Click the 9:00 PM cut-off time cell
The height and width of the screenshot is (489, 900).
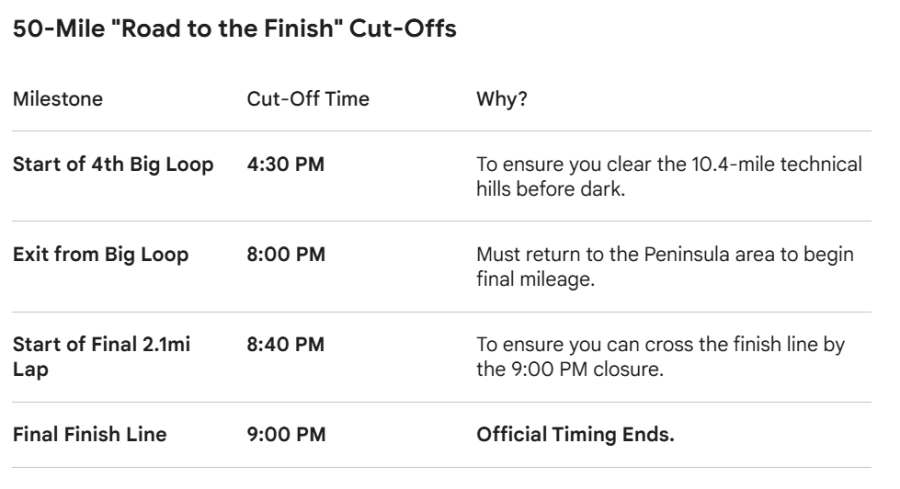click(x=285, y=435)
